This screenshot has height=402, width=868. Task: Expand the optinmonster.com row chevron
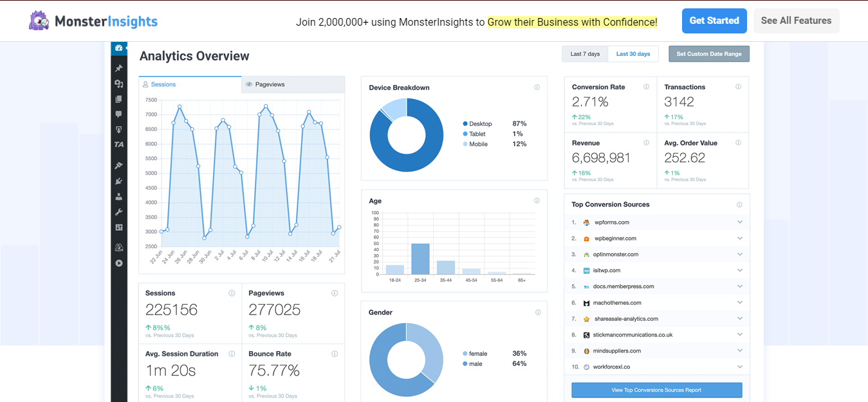click(x=740, y=254)
